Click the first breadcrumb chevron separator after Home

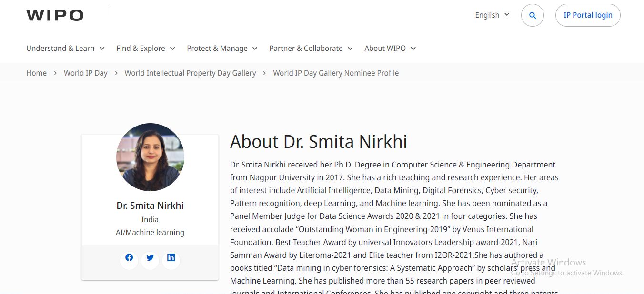55,73
